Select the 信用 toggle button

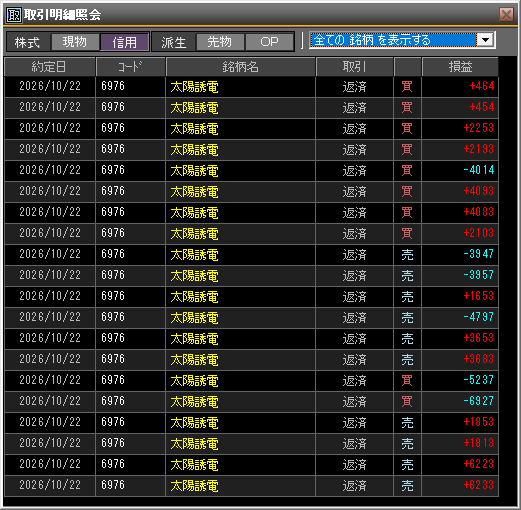pyautogui.click(x=124, y=42)
